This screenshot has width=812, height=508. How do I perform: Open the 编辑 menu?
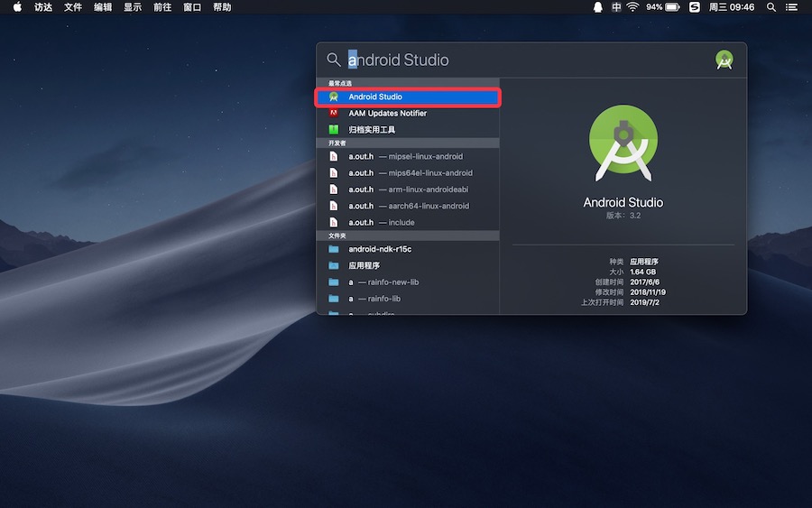point(103,7)
